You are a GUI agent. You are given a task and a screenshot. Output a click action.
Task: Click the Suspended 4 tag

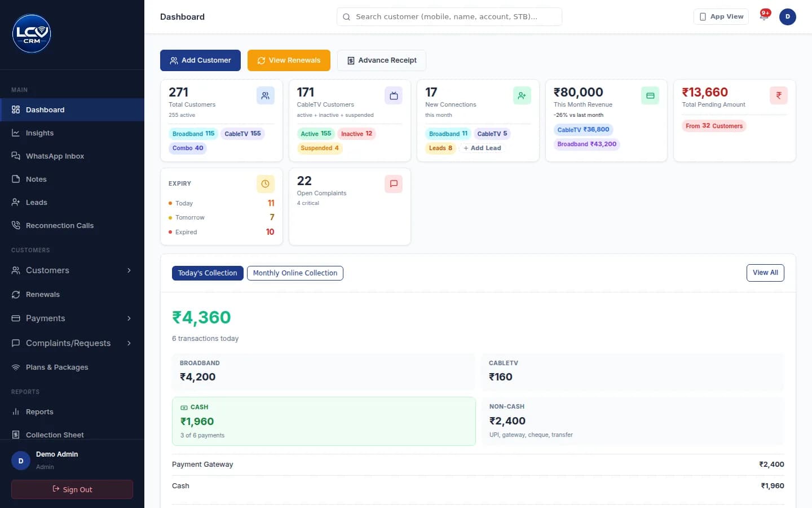320,148
